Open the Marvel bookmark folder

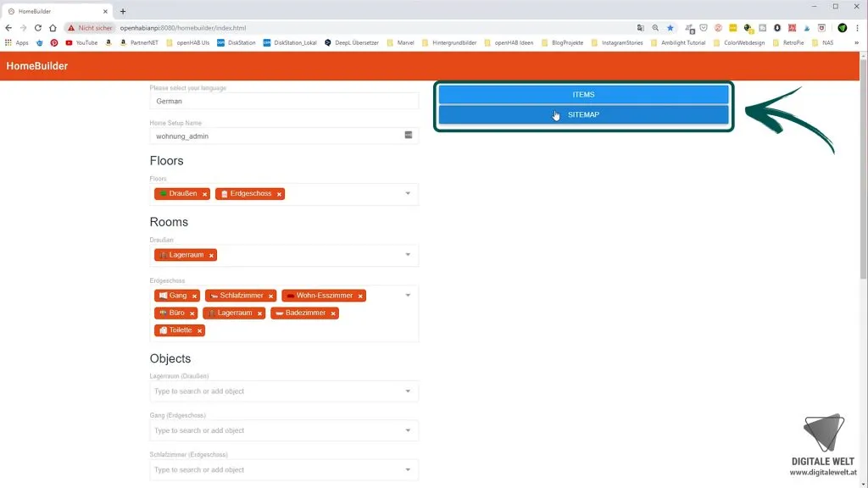click(400, 42)
